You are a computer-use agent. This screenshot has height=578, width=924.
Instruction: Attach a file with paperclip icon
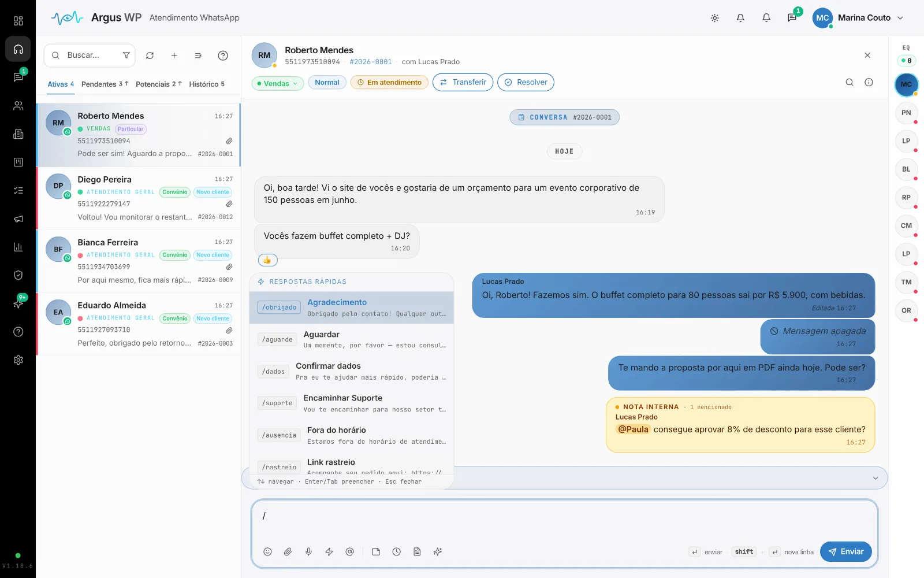point(288,551)
